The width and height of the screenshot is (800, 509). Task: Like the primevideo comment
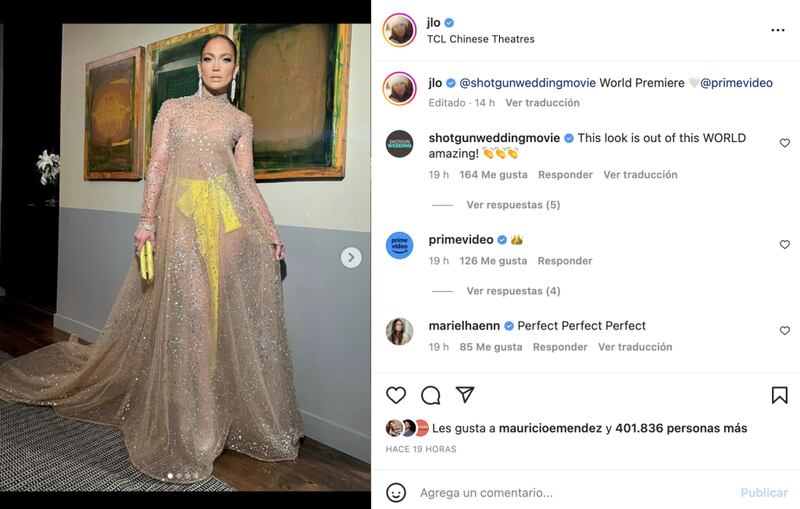784,244
